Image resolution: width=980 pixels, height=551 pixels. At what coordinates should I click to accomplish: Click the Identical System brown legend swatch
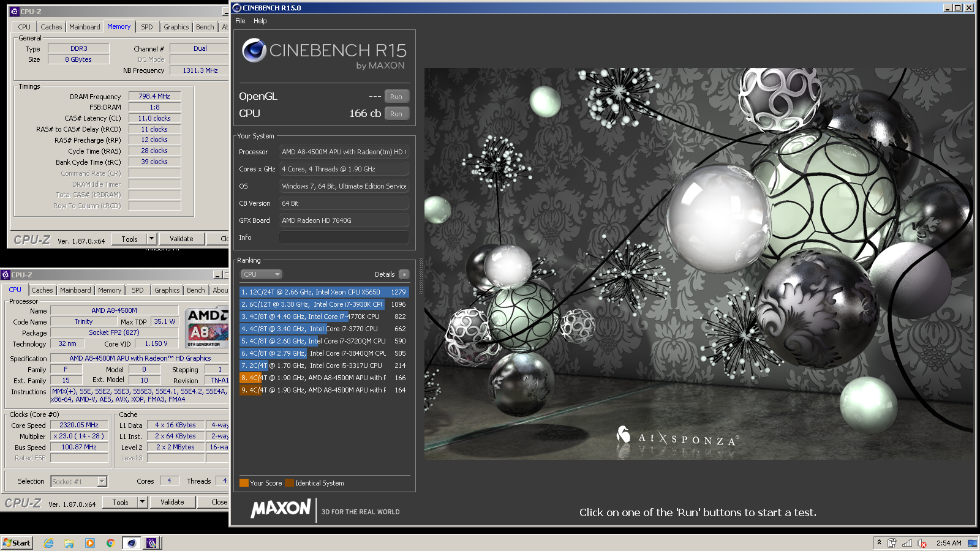(289, 483)
